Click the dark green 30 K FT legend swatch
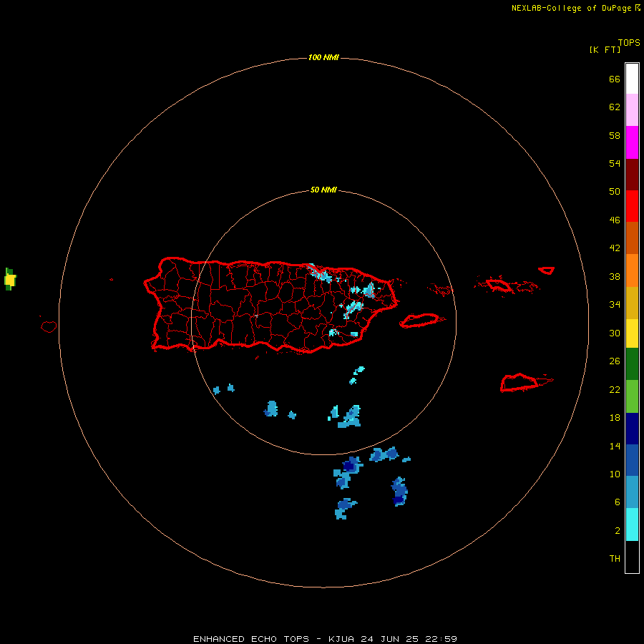This screenshot has height=644, width=644. click(x=632, y=364)
